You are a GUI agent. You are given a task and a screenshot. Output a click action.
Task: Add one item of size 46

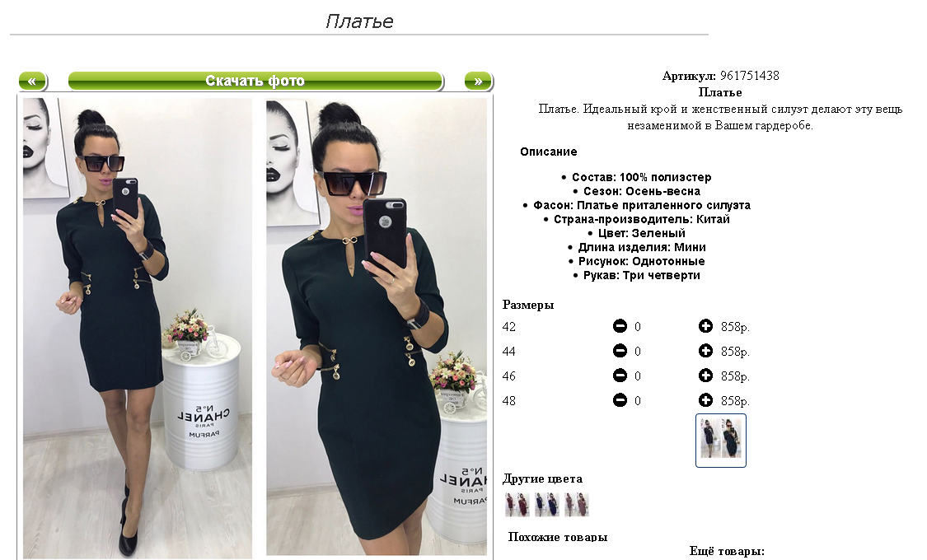click(705, 375)
